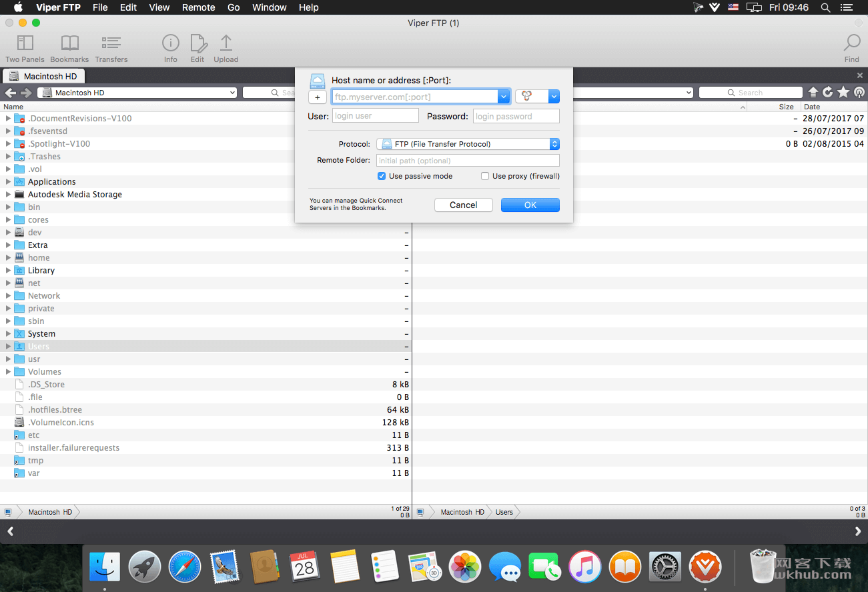The height and width of the screenshot is (592, 868).
Task: Disable the Use passive mode checkbox
Action: (382, 176)
